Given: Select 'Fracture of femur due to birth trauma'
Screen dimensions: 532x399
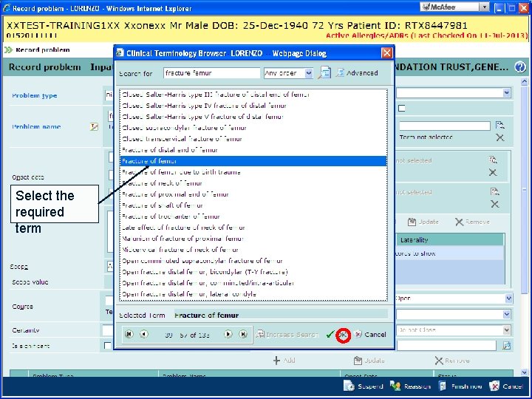Looking at the screenshot, I should pos(253,172).
